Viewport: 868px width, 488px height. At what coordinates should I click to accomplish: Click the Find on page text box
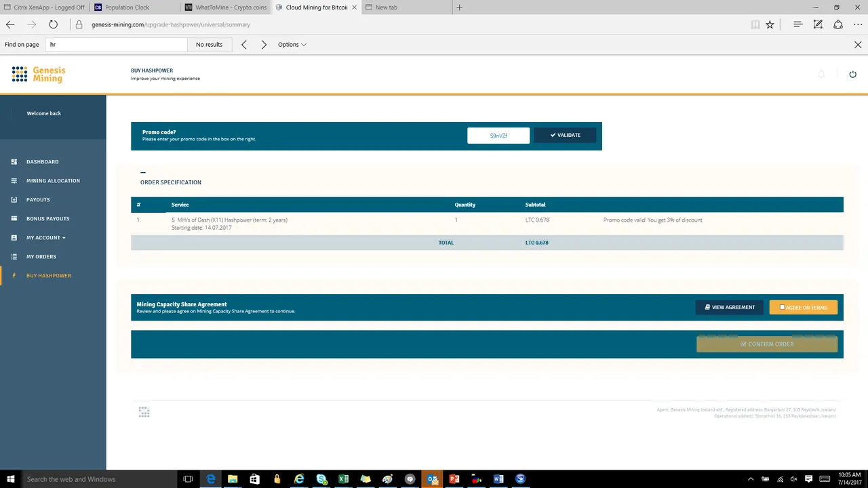(x=116, y=45)
